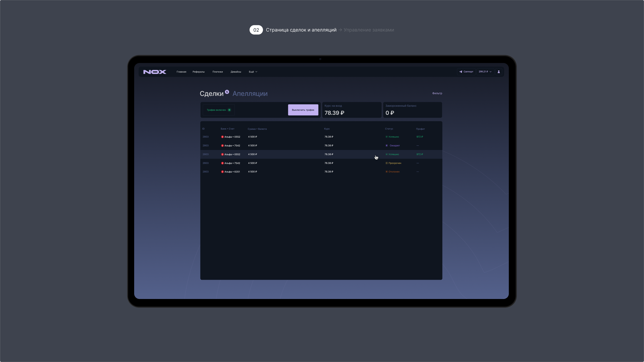The image size is (644, 362).
Task: Click the profit dash in the Просрочен row
Action: (x=417, y=163)
